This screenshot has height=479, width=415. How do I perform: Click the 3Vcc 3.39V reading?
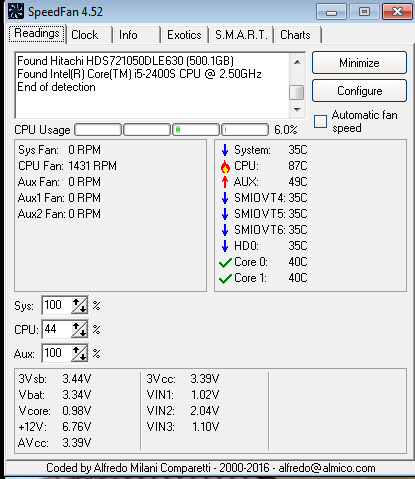183,379
